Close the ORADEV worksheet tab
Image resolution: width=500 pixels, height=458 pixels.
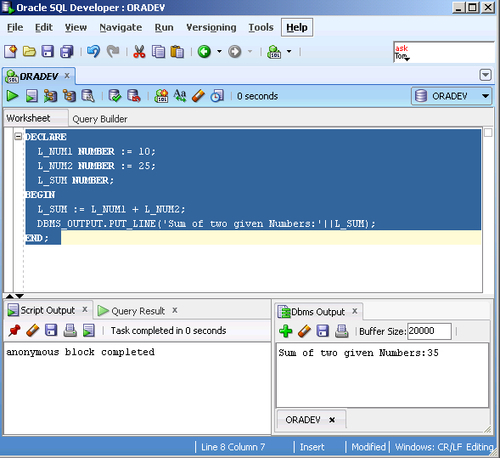point(67,76)
